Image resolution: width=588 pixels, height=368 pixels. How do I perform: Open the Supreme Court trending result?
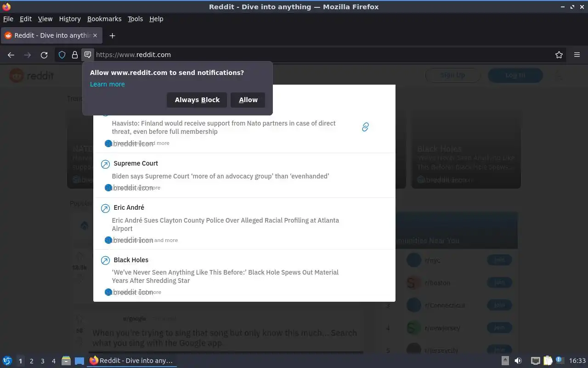(244, 175)
